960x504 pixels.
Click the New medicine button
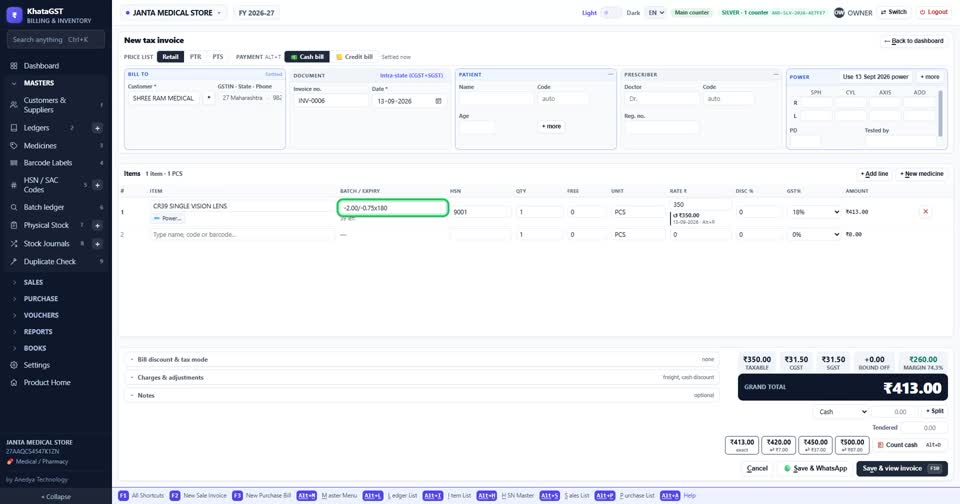click(921, 174)
